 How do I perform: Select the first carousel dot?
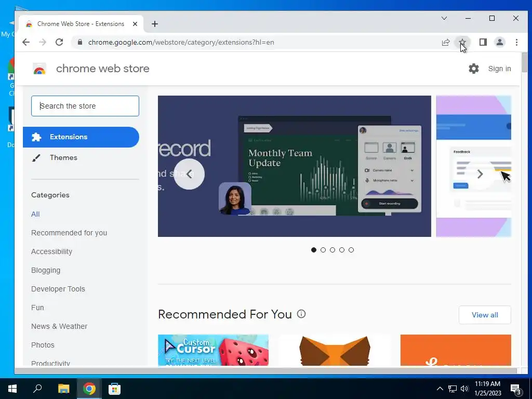(313, 250)
